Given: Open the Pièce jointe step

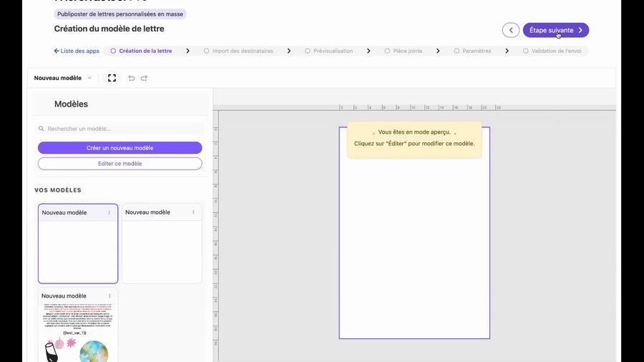Looking at the screenshot, I should pyautogui.click(x=407, y=51).
